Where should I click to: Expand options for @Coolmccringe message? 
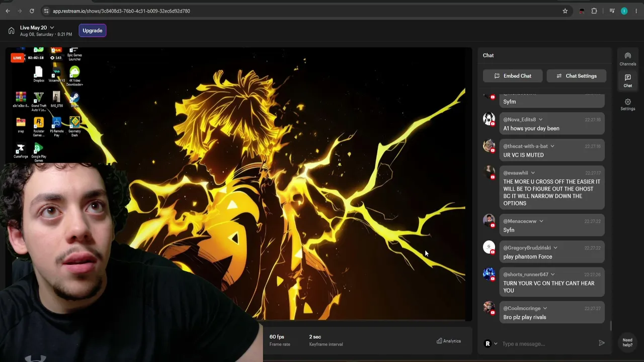coord(545,309)
